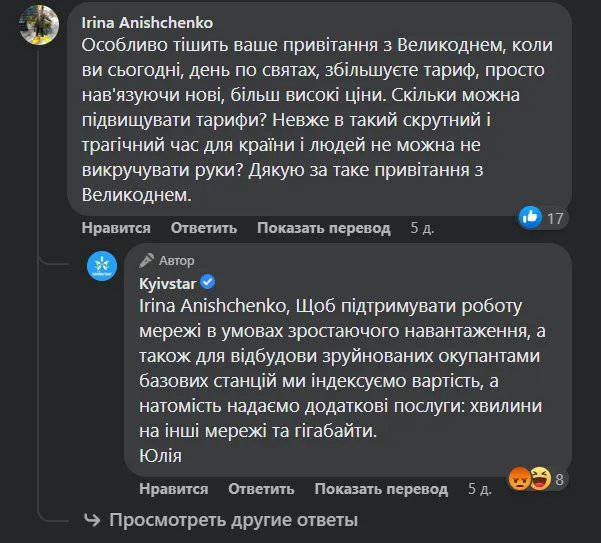Open reaction count 8 on Kyivstar's reply
Image resolution: width=601 pixels, height=543 pixels.
pyautogui.click(x=560, y=479)
